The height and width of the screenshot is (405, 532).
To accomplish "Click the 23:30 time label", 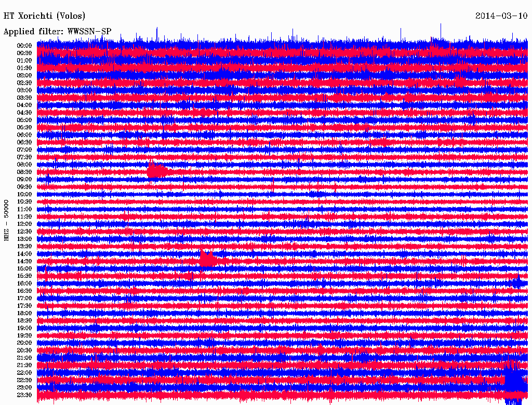I will tap(24, 395).
